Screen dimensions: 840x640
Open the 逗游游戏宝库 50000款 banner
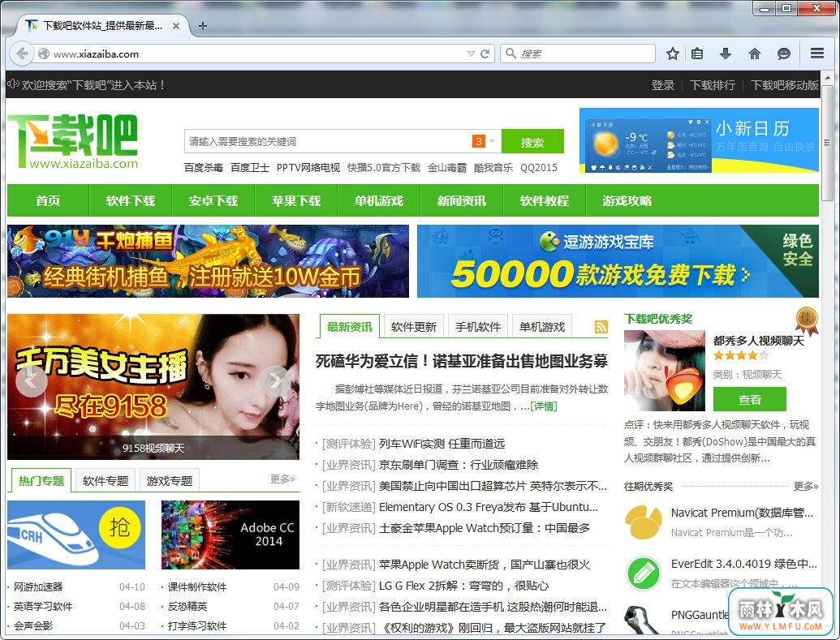pos(618,261)
